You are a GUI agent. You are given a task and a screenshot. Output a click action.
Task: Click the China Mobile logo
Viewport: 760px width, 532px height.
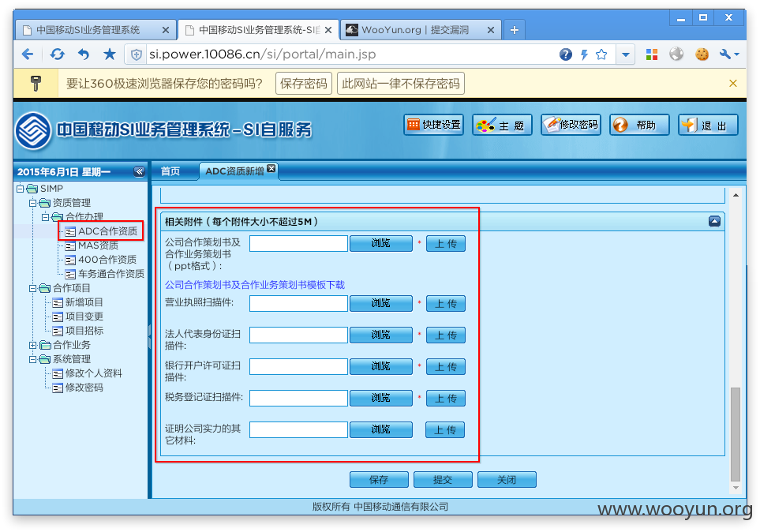click(x=33, y=130)
